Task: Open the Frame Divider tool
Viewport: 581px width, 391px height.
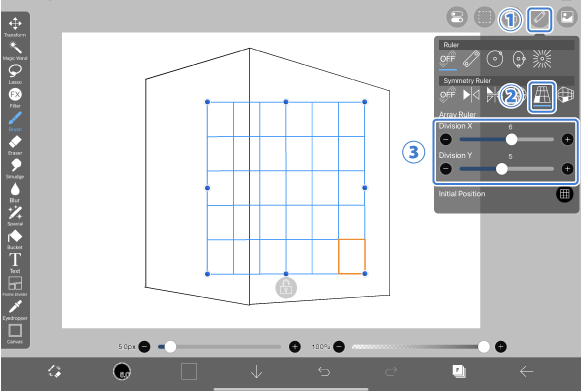Action: point(15,286)
